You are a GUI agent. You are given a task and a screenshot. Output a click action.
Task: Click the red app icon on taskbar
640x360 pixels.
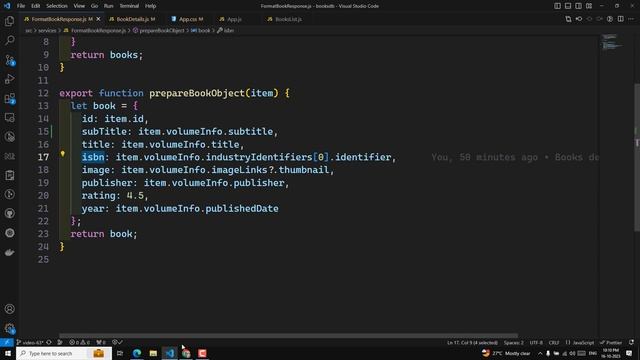(x=202, y=353)
